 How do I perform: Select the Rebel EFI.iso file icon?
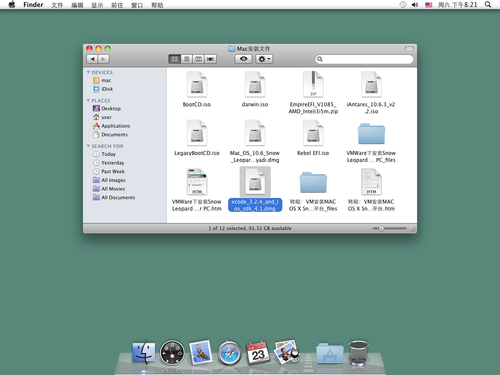pos(313,133)
